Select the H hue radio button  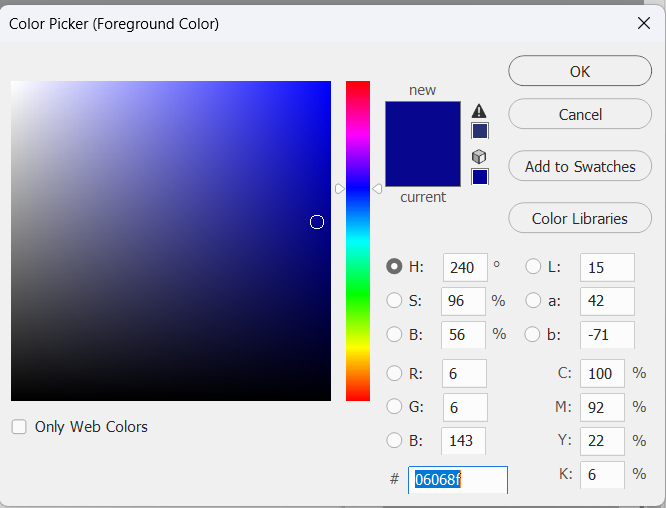[x=394, y=266]
